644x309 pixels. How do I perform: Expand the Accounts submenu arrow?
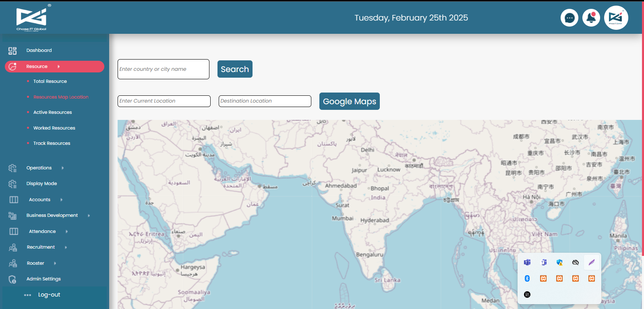[x=62, y=200]
